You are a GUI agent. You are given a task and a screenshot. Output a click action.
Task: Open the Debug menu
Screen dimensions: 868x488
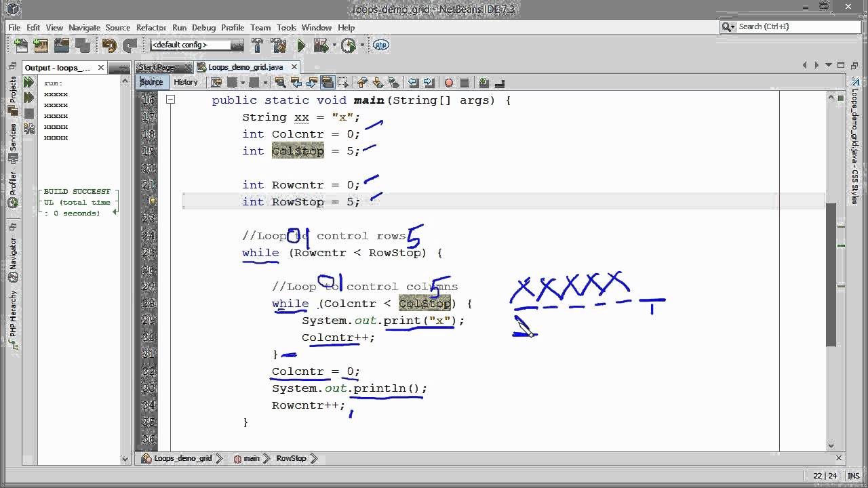[x=203, y=28]
